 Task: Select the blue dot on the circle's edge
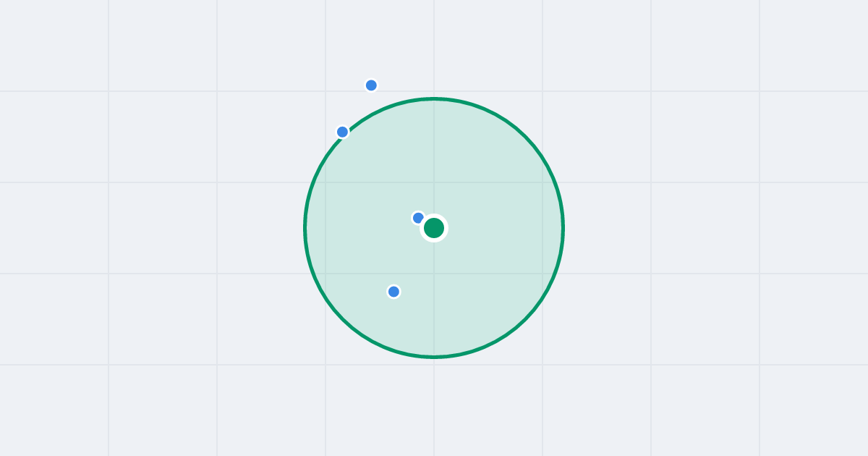pos(343,132)
